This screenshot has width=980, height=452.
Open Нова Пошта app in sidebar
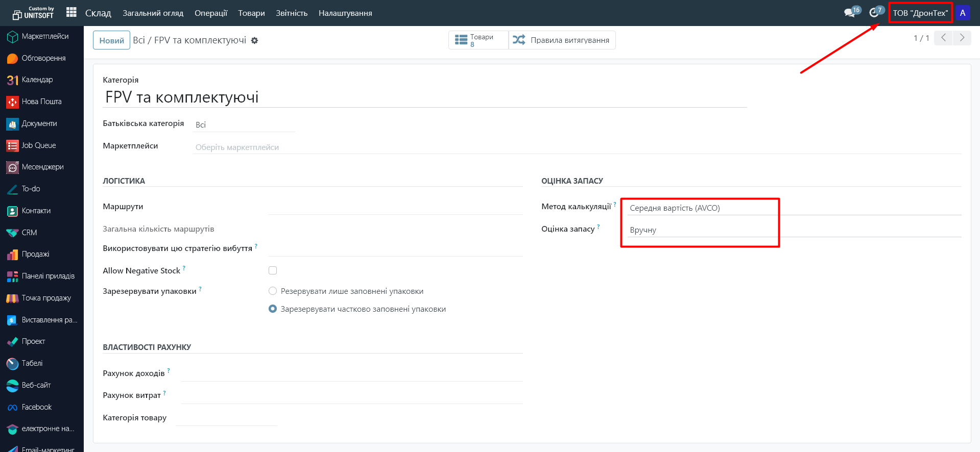point(41,102)
